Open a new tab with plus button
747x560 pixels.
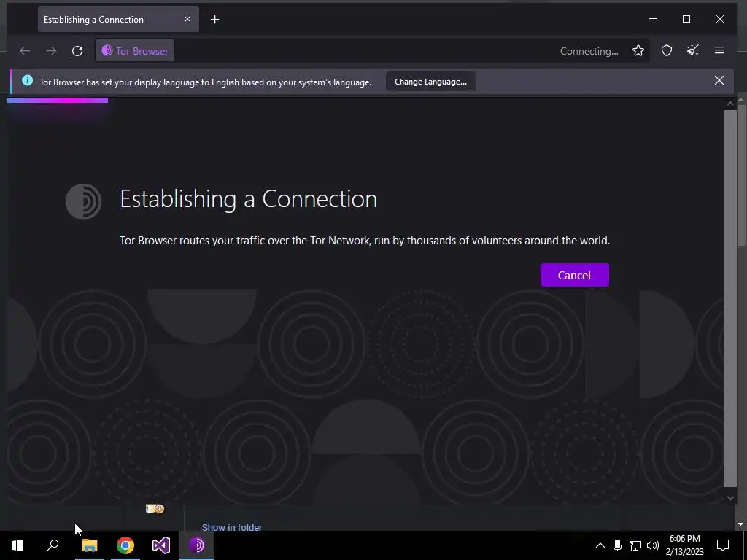[x=215, y=20]
